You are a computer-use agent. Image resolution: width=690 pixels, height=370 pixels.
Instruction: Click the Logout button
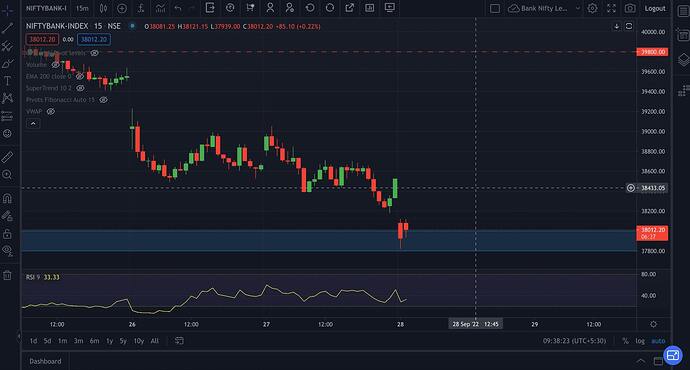[655, 8]
